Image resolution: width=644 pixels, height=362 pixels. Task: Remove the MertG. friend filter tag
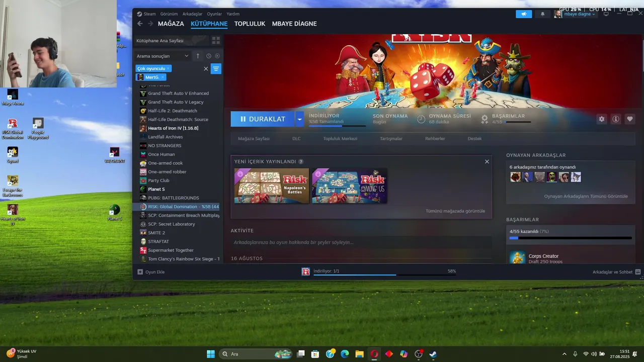point(163,77)
